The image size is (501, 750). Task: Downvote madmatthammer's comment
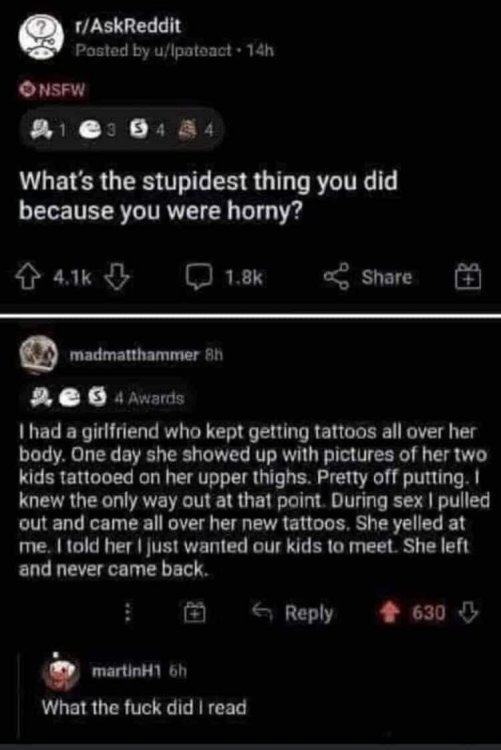click(x=468, y=612)
